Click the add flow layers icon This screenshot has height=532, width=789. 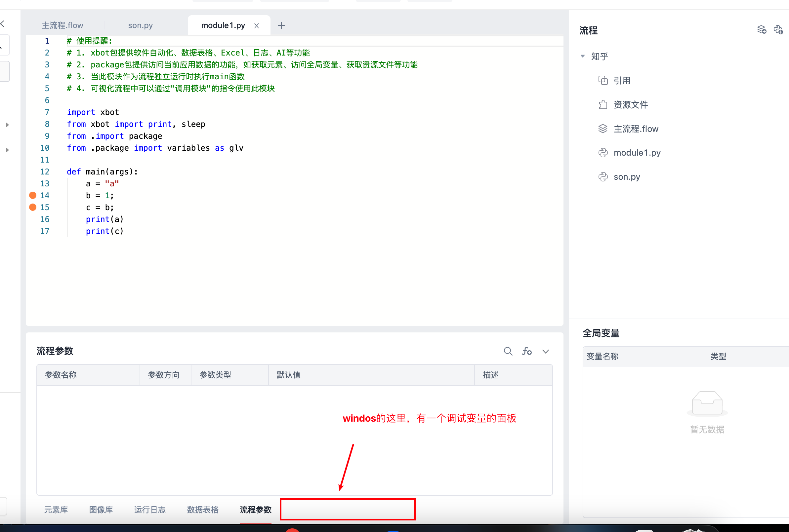[762, 30]
